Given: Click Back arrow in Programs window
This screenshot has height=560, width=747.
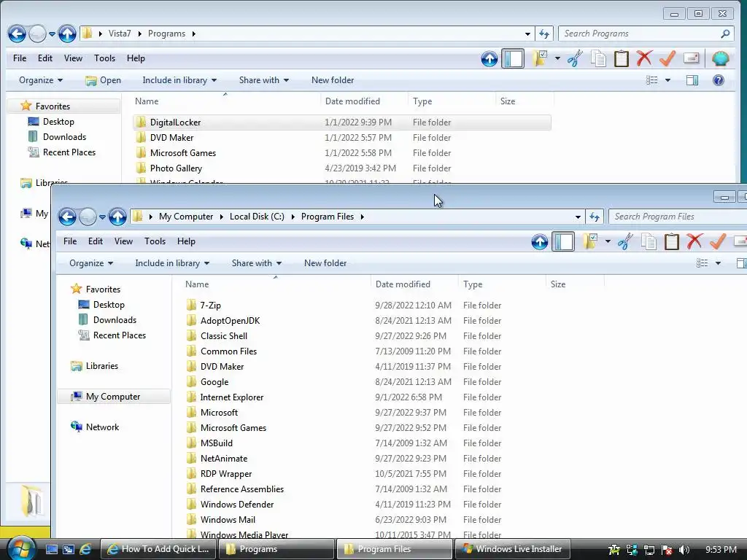Looking at the screenshot, I should pos(18,34).
